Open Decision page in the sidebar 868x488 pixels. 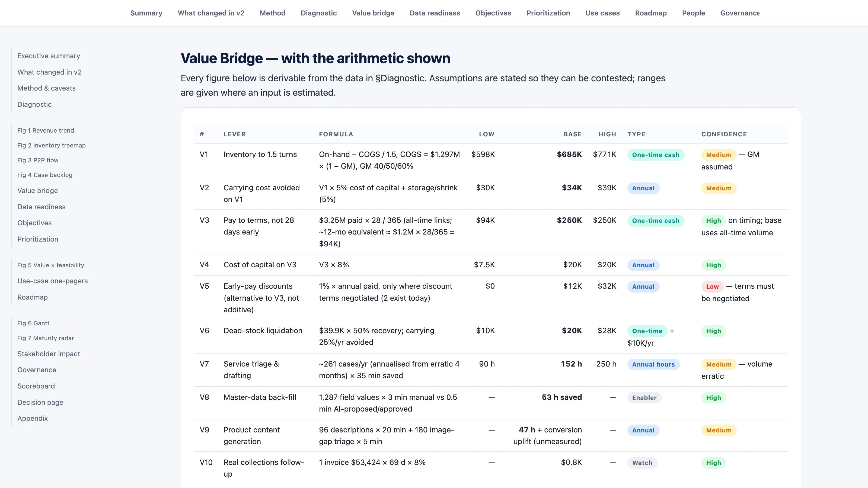tap(40, 402)
